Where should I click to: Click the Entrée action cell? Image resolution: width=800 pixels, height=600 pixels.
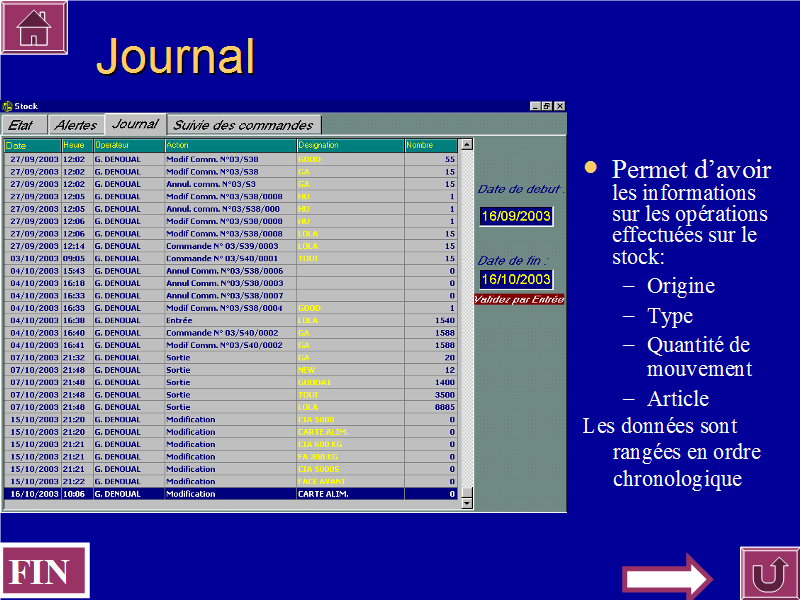[x=231, y=320]
